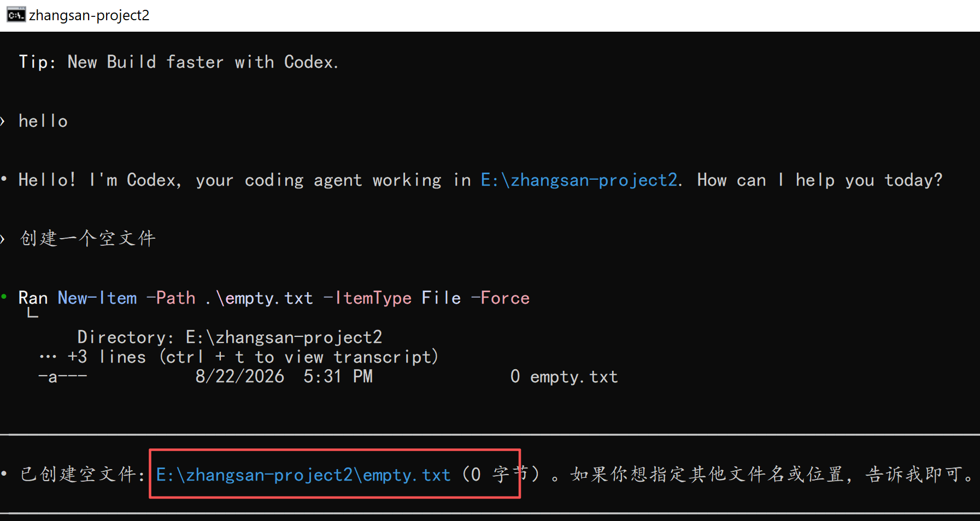Click the prompt chevron beside 创建一个空文件
The height and width of the screenshot is (521, 980).
click(x=3, y=239)
